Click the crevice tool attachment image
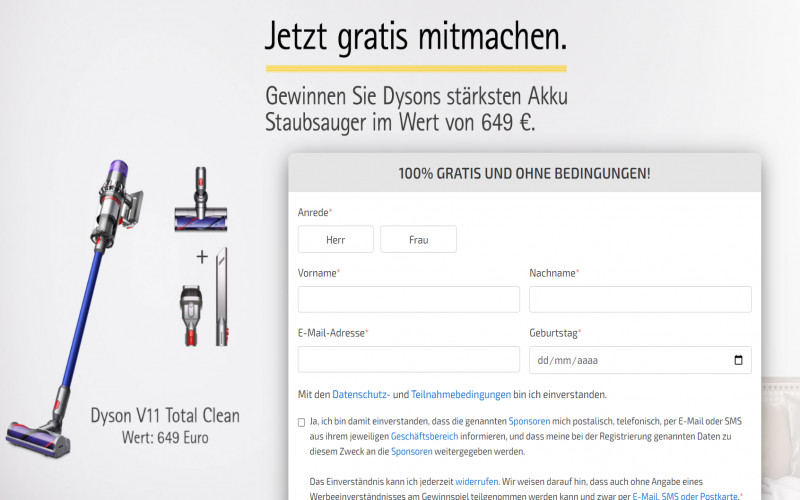The height and width of the screenshot is (500, 800). click(x=221, y=297)
